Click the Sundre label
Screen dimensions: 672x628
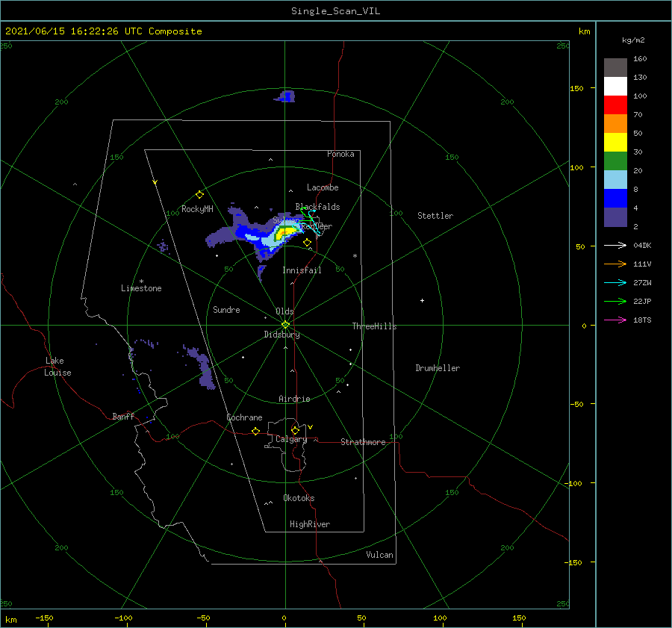point(226,310)
